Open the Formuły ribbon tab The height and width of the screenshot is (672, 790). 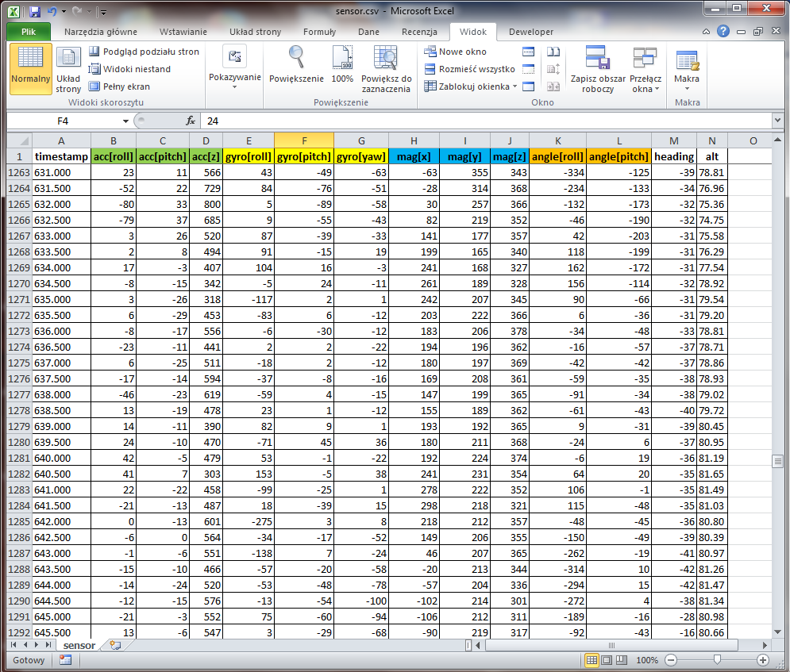click(319, 32)
